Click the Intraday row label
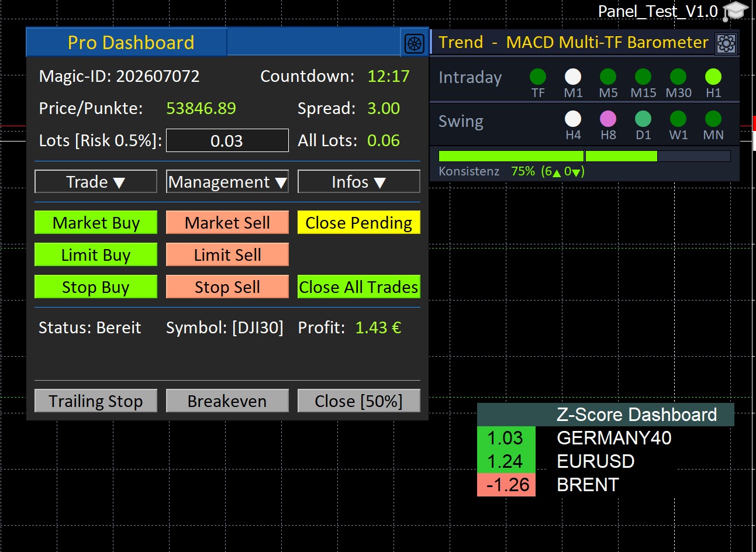This screenshot has width=756, height=552. pyautogui.click(x=470, y=78)
